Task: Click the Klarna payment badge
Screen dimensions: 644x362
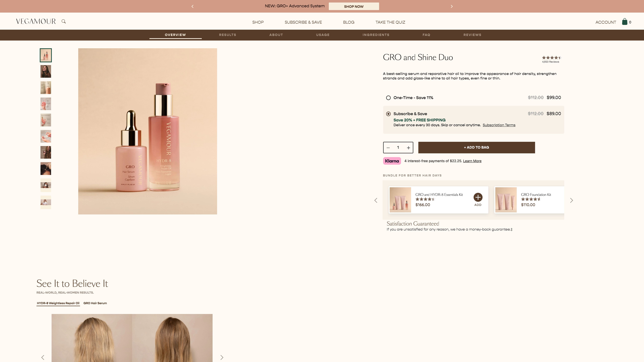Action: [x=392, y=161]
